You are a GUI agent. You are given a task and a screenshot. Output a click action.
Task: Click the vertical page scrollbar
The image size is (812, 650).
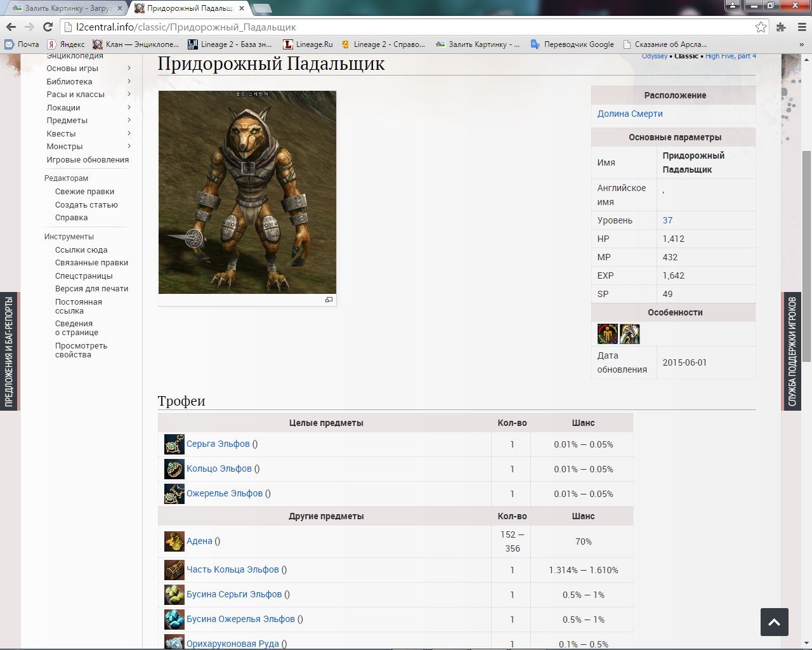(x=806, y=256)
